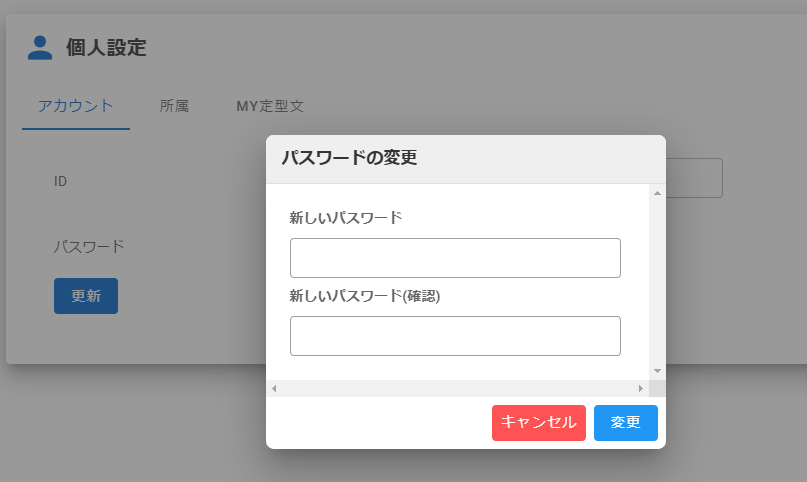Viewport: 807px width, 482px height.
Task: Select the MY定型文 tab
Action: point(270,106)
